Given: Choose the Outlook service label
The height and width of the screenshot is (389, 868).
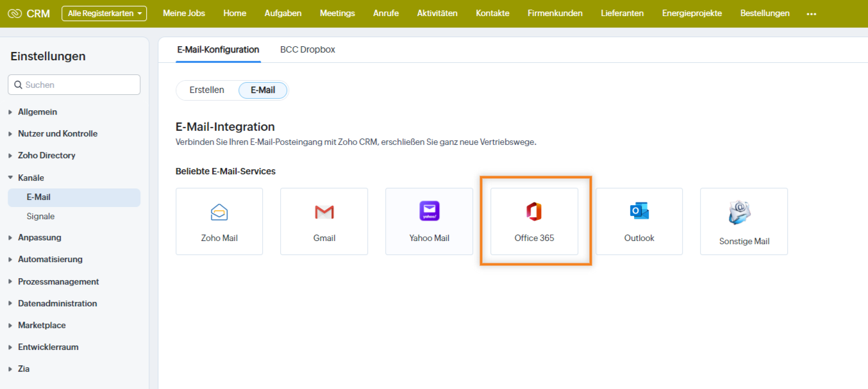Looking at the screenshot, I should click(639, 238).
